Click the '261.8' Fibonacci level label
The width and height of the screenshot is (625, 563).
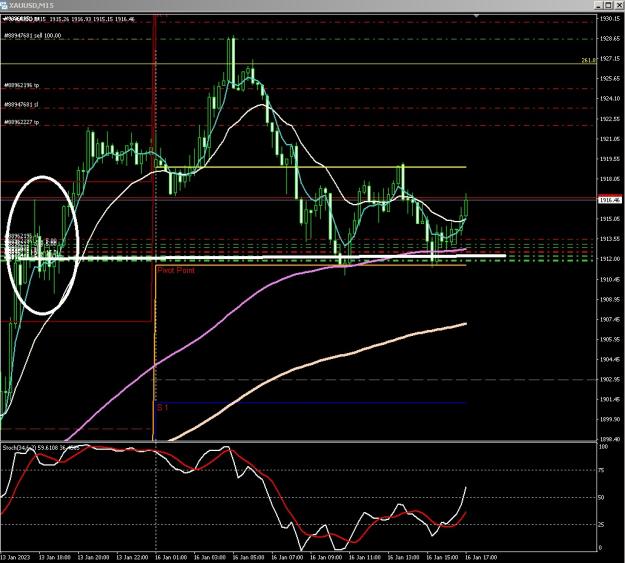click(x=588, y=61)
